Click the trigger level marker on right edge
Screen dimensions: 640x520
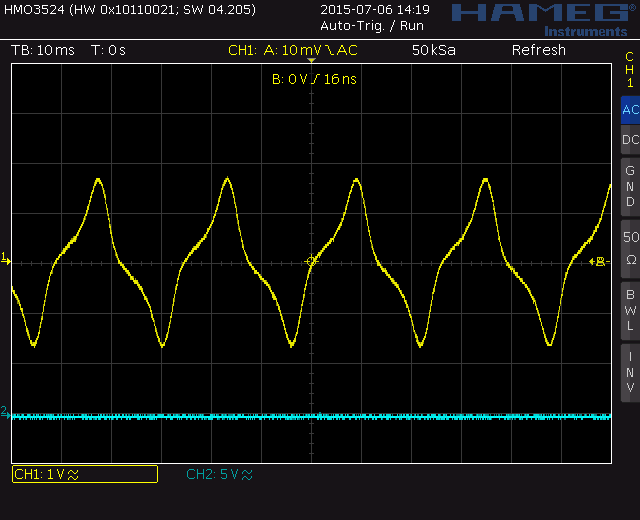tap(600, 261)
